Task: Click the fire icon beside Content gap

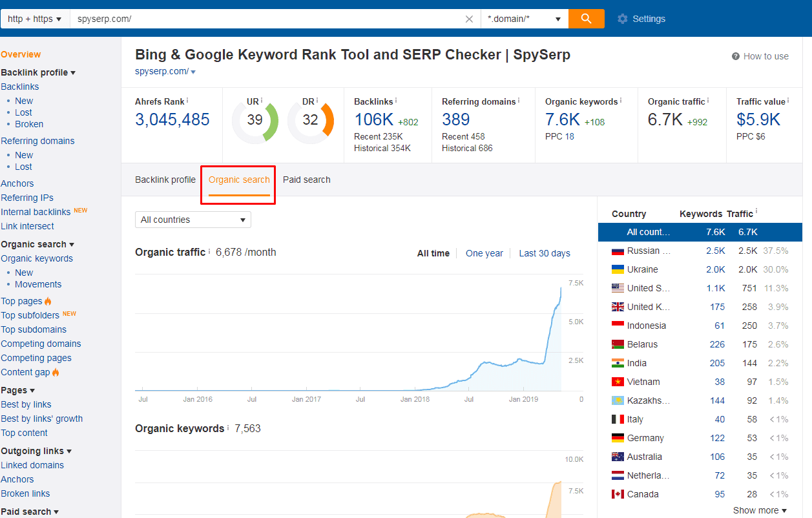Action: click(56, 372)
